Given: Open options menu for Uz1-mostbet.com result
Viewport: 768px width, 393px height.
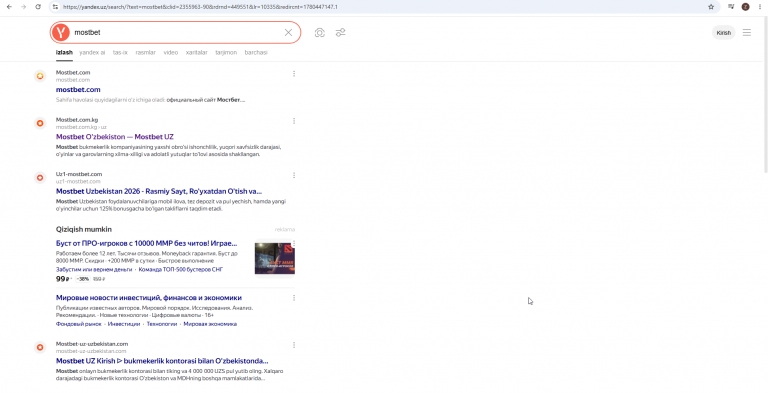Looking at the screenshot, I should pyautogui.click(x=294, y=175).
